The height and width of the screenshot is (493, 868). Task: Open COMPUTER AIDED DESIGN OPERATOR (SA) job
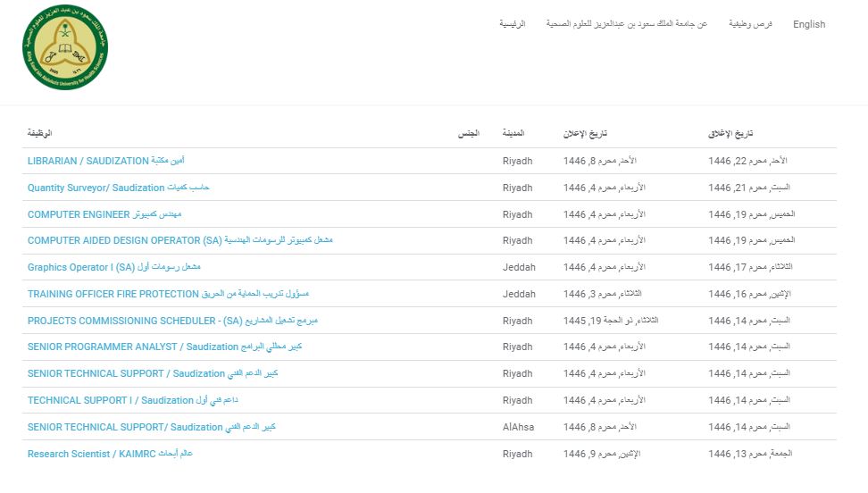(179, 240)
